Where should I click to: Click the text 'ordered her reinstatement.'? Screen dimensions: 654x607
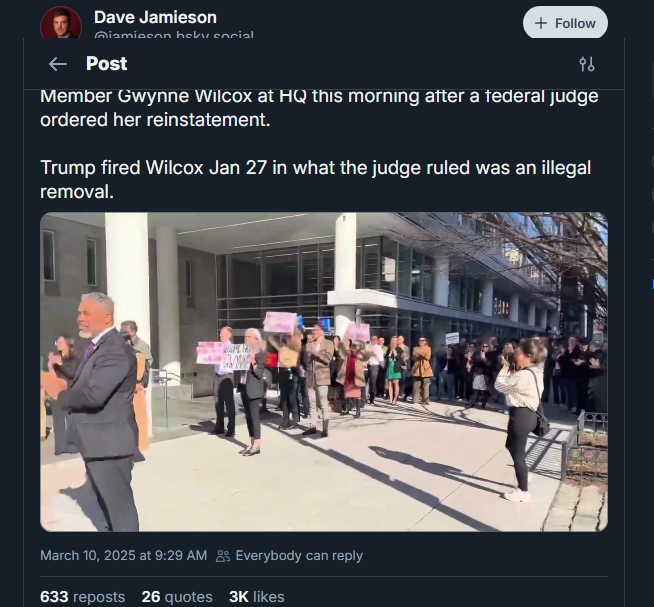tap(155, 120)
